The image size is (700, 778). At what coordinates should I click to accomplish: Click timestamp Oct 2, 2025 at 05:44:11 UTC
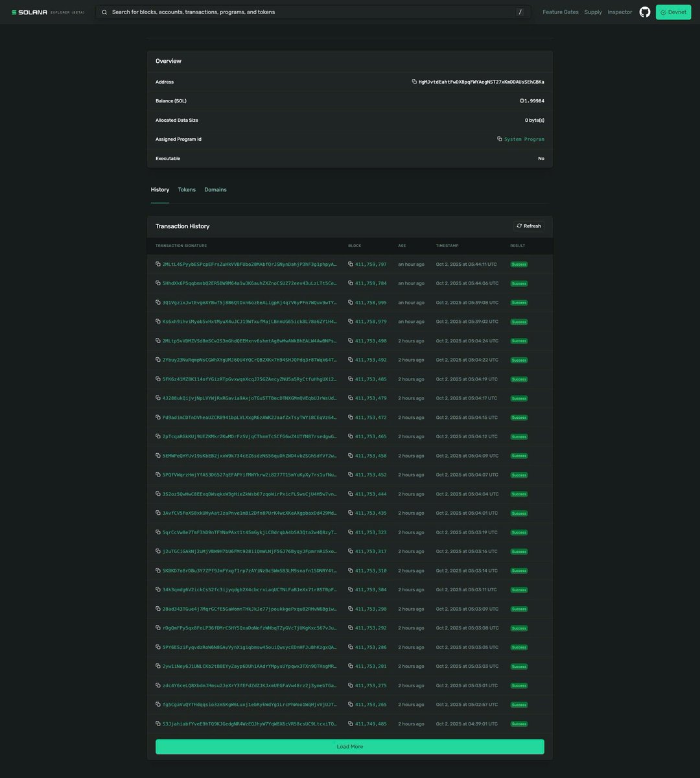coord(467,265)
